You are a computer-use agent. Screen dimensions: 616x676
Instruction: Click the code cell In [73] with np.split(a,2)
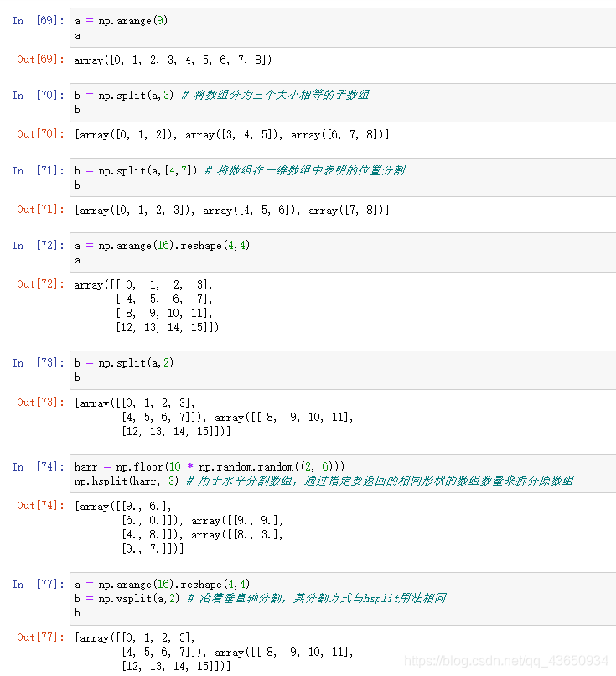[x=343, y=371]
